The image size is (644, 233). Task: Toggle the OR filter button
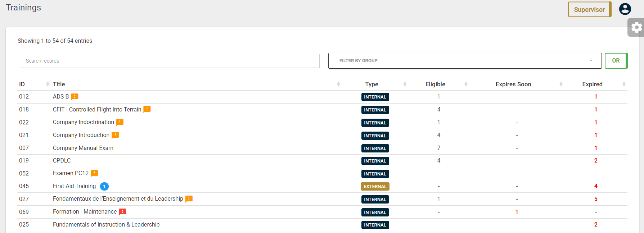[x=616, y=61]
